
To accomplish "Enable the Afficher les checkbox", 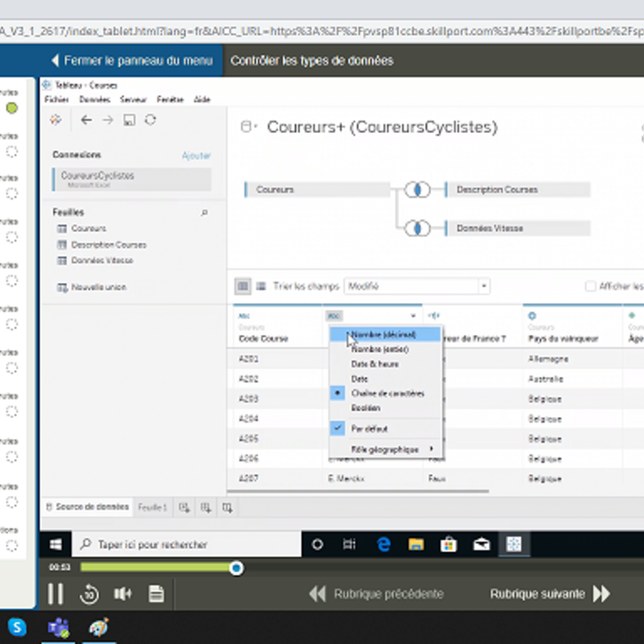I will click(591, 286).
